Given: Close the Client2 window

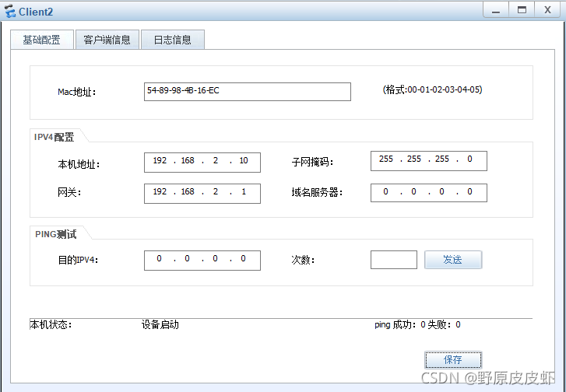Looking at the screenshot, I should [x=547, y=10].
